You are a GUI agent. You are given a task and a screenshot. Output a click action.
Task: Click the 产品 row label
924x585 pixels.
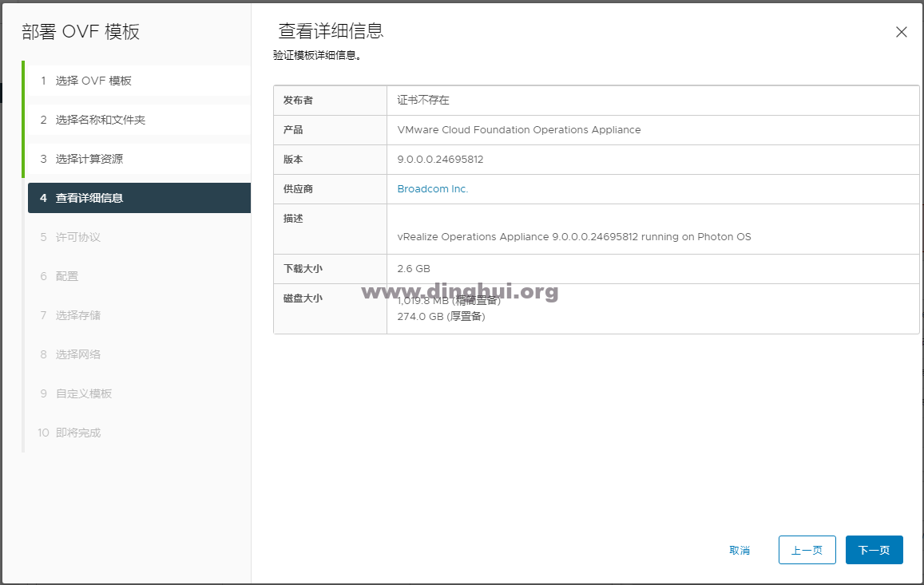click(293, 130)
